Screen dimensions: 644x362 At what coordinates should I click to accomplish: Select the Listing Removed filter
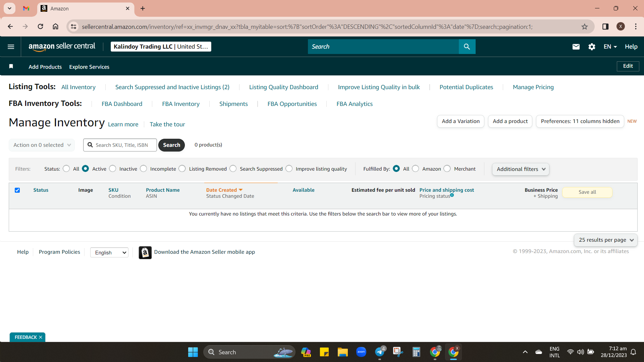pos(182,169)
